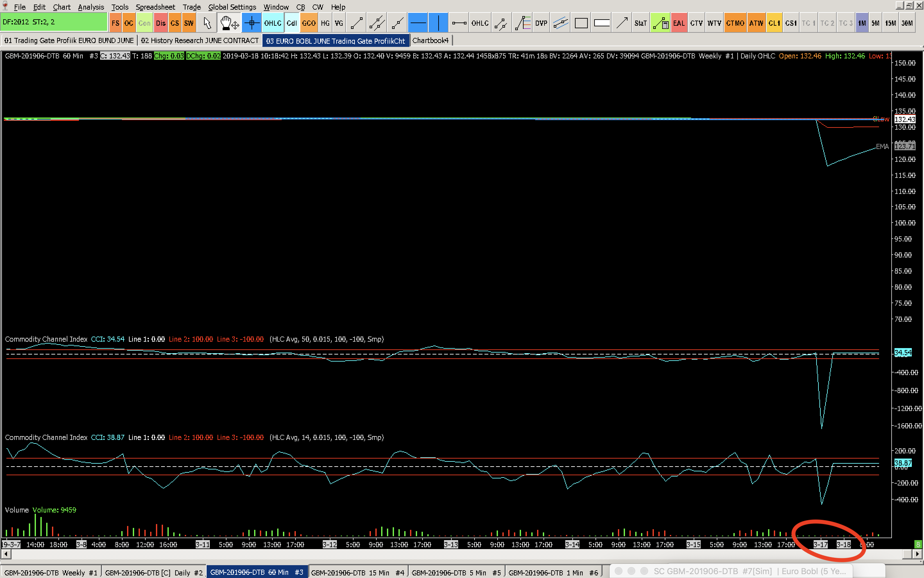Pick the parallel lines drawing tool

[376, 23]
